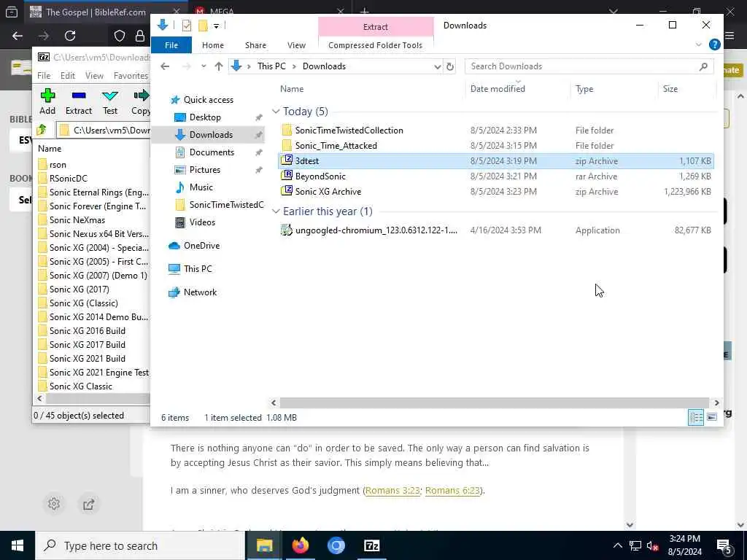Open Windows Start menu
Image resolution: width=747 pixels, height=560 pixels.
pyautogui.click(x=18, y=545)
